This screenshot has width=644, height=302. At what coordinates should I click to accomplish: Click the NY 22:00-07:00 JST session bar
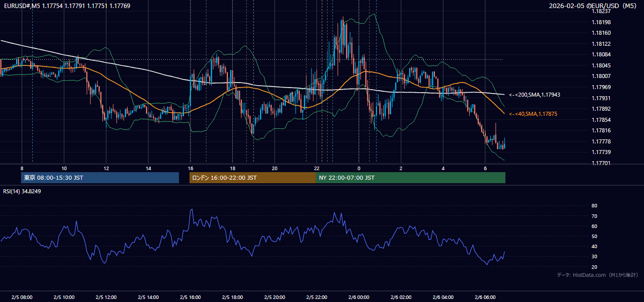(411, 178)
